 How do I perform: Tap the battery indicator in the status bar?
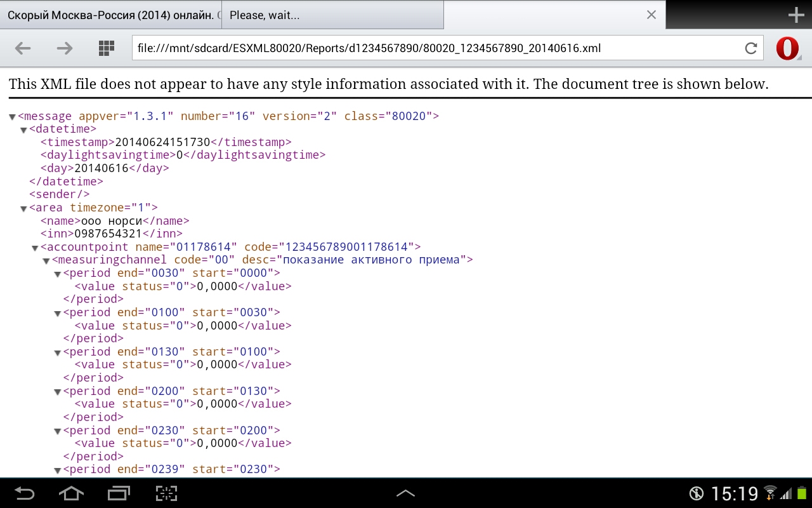click(803, 493)
